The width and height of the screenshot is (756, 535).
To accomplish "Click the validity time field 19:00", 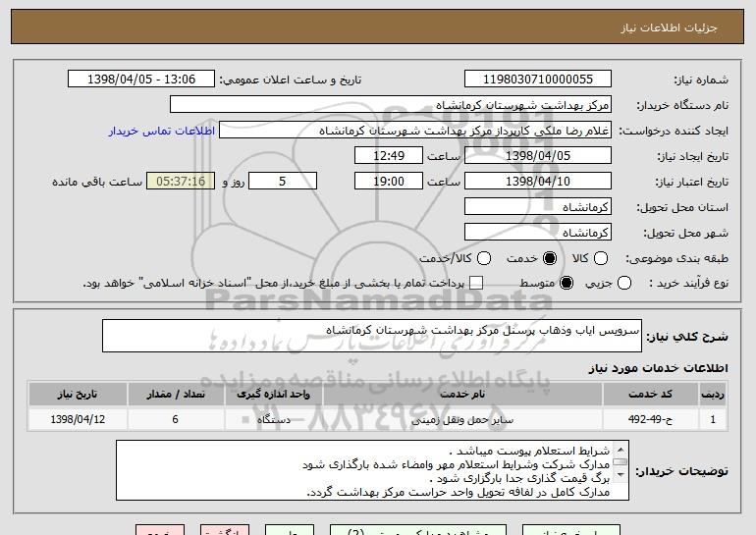I will tap(389, 182).
